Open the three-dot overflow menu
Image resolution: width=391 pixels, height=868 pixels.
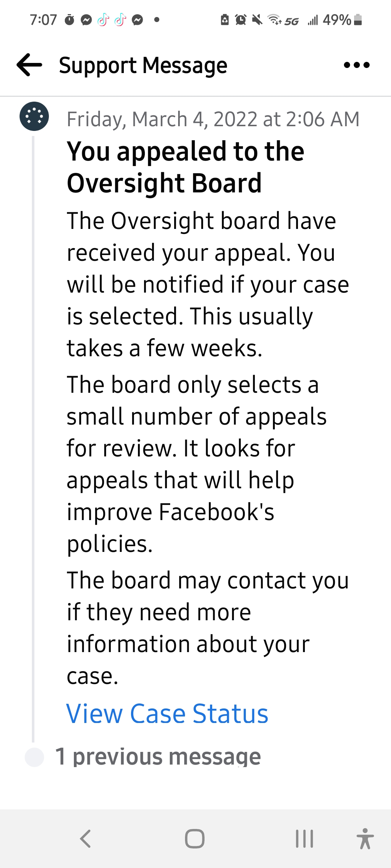click(x=357, y=65)
